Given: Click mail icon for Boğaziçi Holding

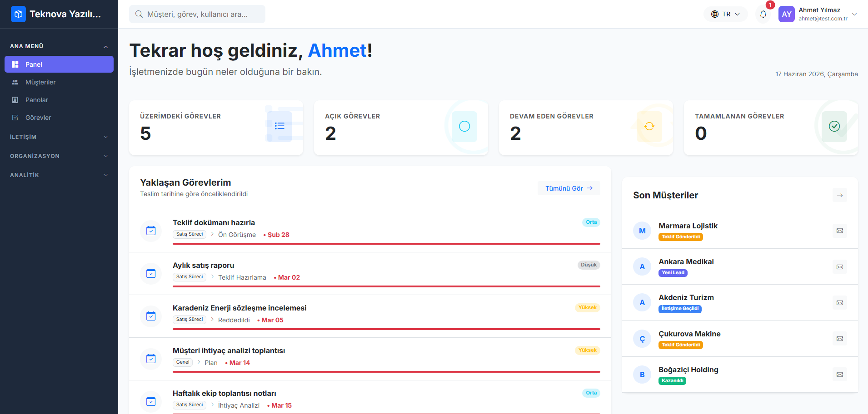Looking at the screenshot, I should click(840, 375).
